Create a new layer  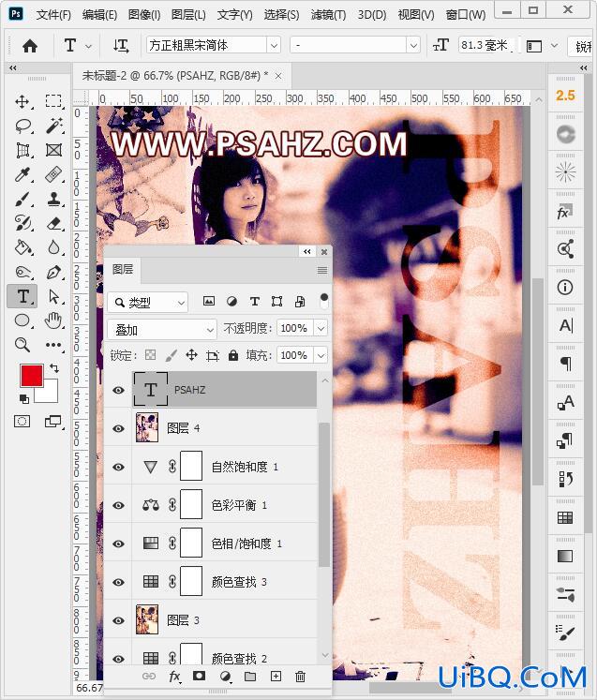click(276, 677)
